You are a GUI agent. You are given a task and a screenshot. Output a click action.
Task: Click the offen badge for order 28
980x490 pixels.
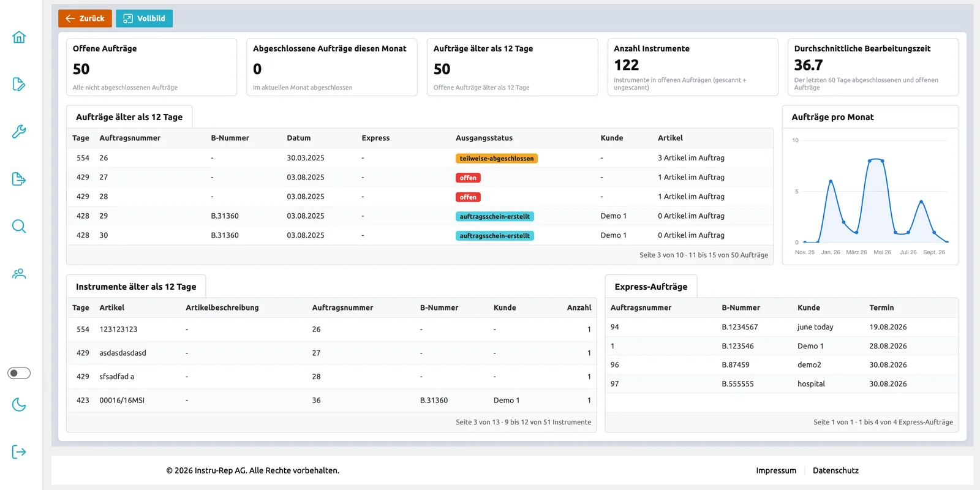pyautogui.click(x=468, y=197)
